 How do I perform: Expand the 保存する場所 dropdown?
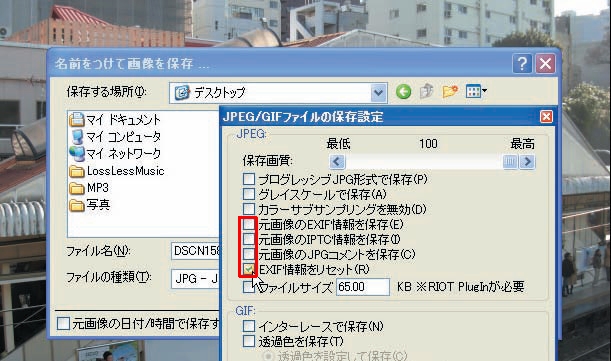click(378, 93)
